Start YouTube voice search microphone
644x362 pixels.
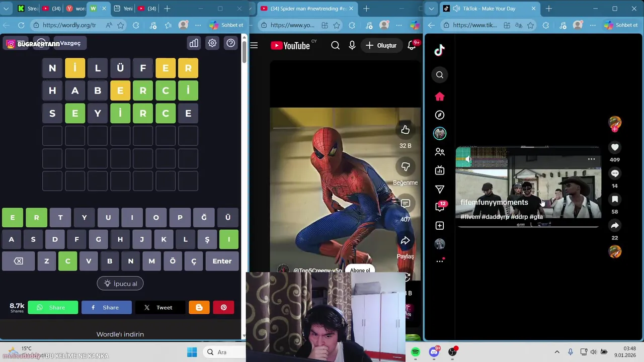tap(352, 46)
